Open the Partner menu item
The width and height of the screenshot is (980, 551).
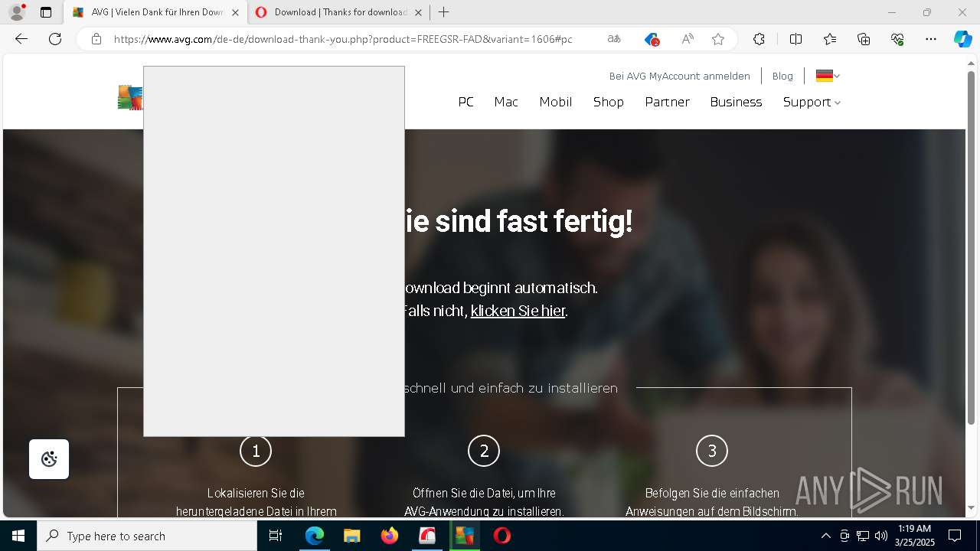tap(668, 102)
